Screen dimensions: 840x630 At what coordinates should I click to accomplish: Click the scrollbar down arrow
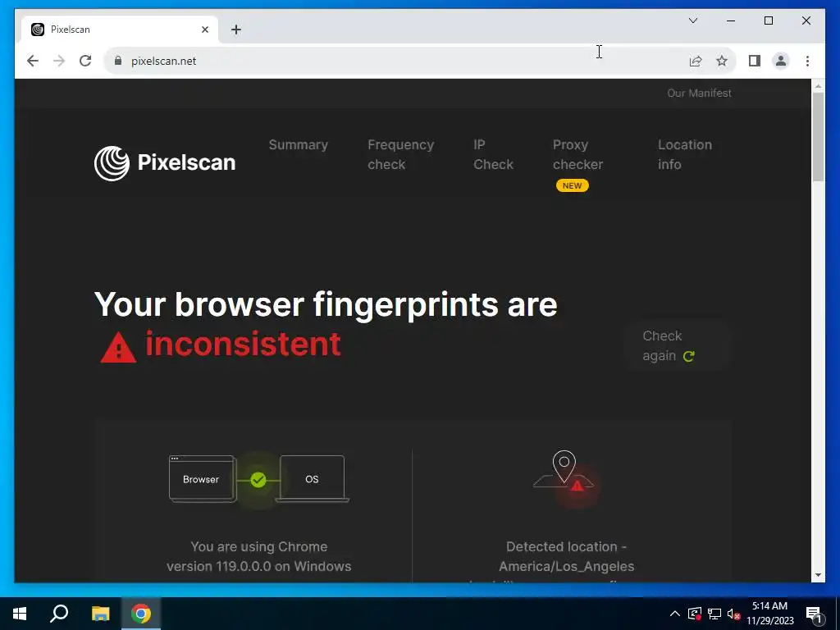[818, 575]
